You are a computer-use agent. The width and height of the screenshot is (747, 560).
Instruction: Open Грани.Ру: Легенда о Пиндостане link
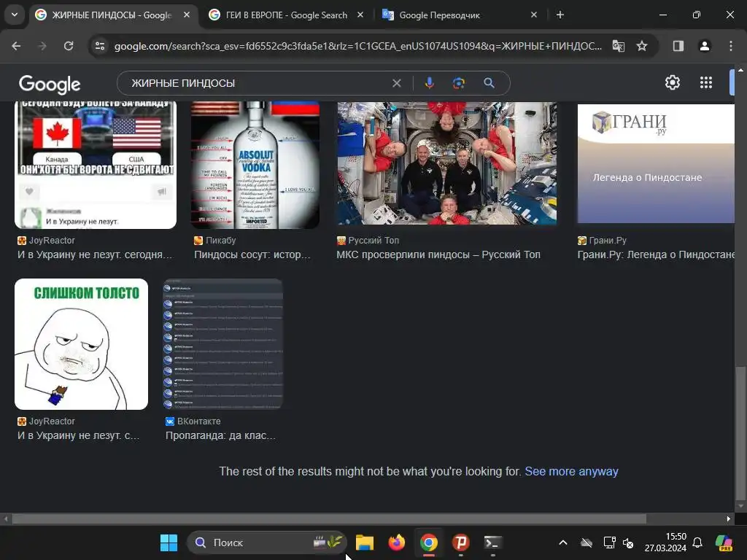[656, 254]
